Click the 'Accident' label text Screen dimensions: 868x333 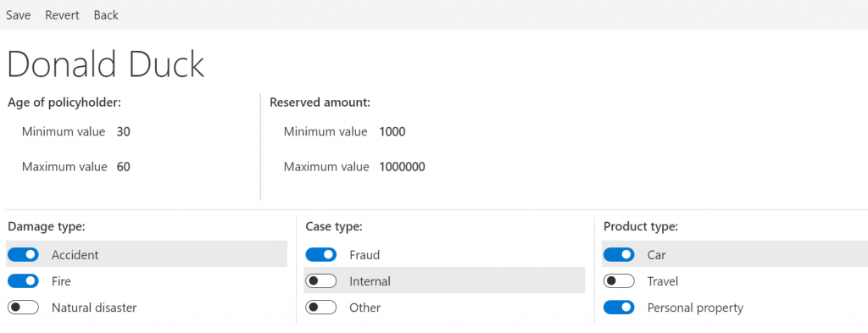[75, 254]
